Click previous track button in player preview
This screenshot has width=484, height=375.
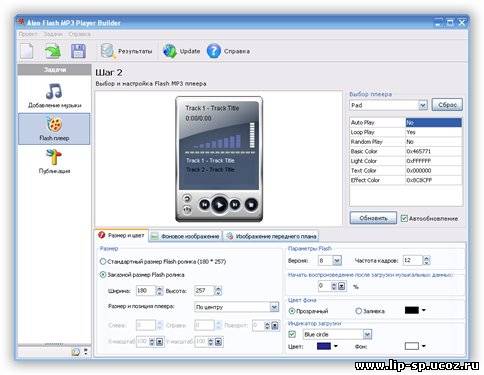point(204,204)
